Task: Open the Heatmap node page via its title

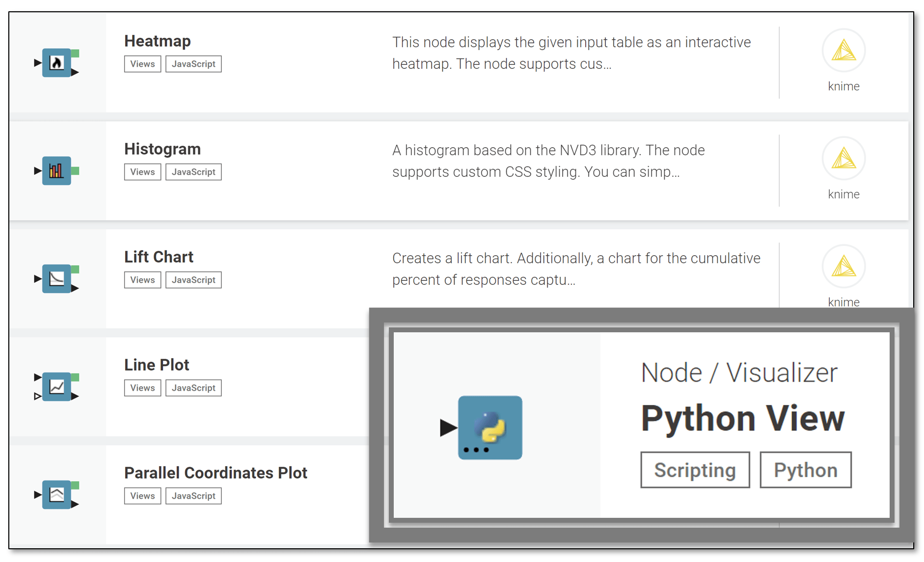Action: [157, 41]
